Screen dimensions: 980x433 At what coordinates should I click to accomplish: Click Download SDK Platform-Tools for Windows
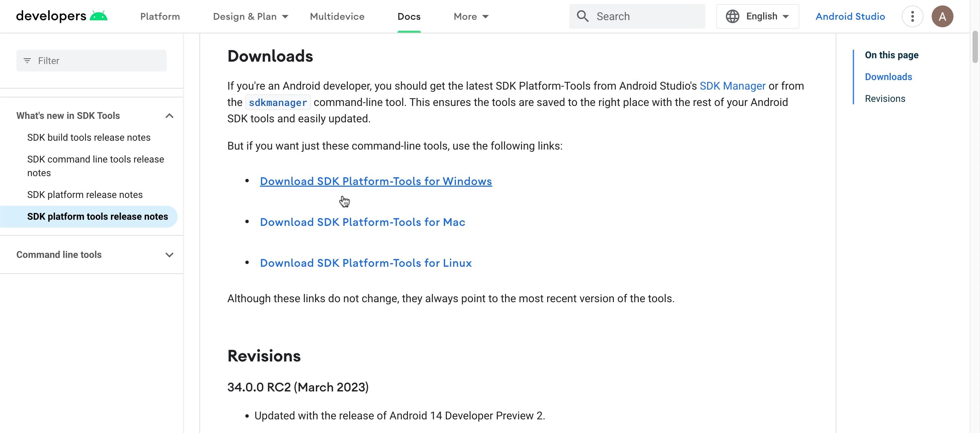click(375, 181)
